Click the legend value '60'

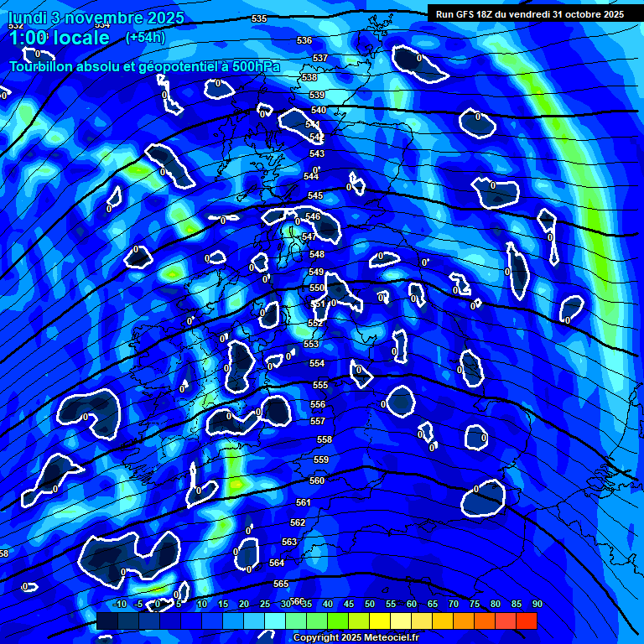pyautogui.click(x=412, y=604)
